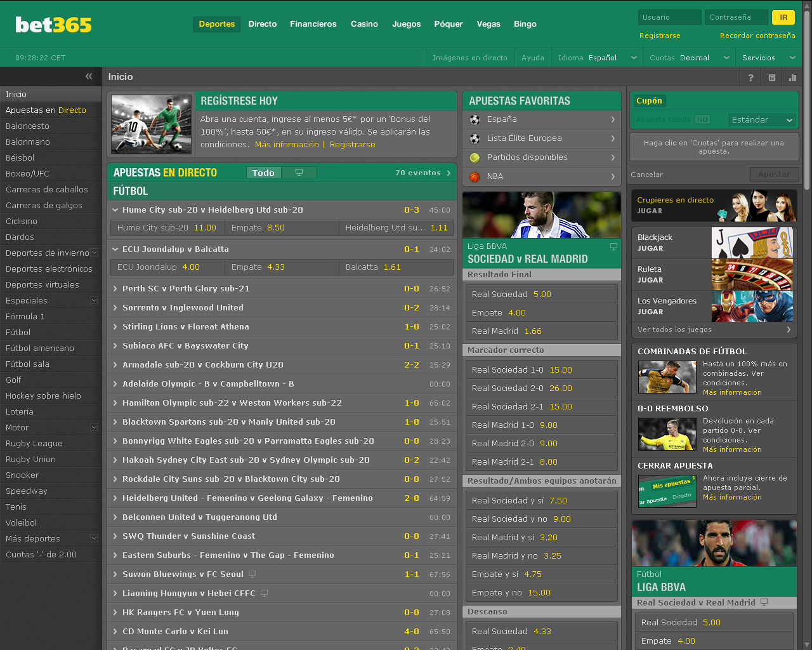The image size is (812, 650).
Task: Switch to Directo tab
Action: pos(263,24)
